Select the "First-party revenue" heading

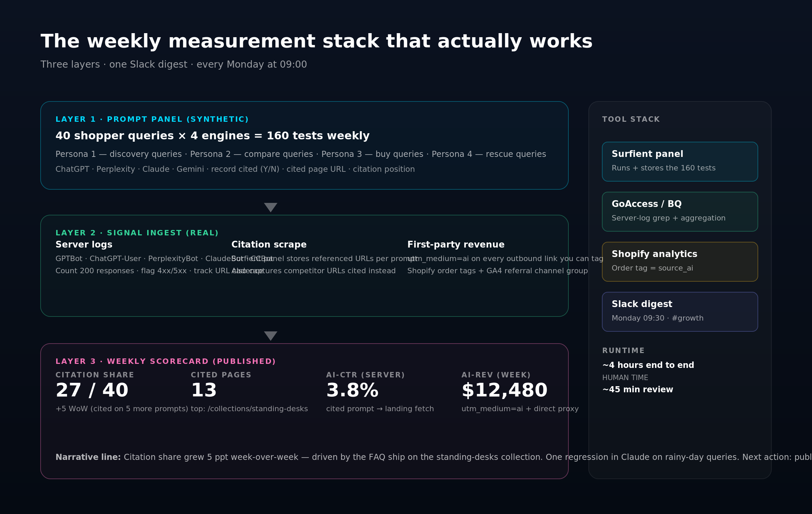pyautogui.click(x=456, y=245)
